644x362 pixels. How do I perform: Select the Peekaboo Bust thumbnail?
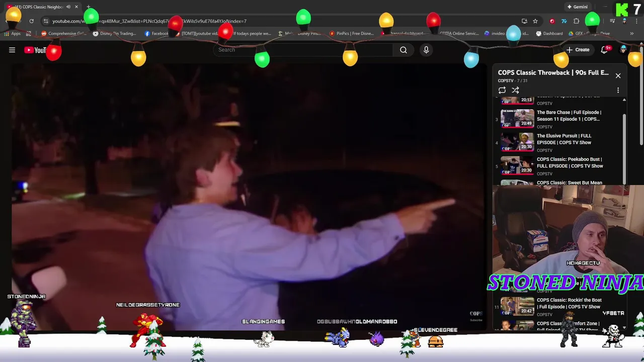(x=517, y=165)
